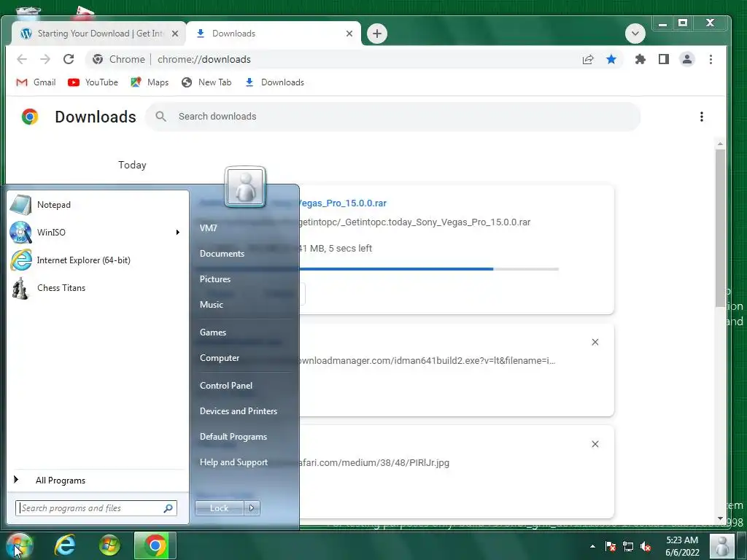This screenshot has height=560, width=747.
Task: Open the YouTube bookmark
Action: (93, 82)
